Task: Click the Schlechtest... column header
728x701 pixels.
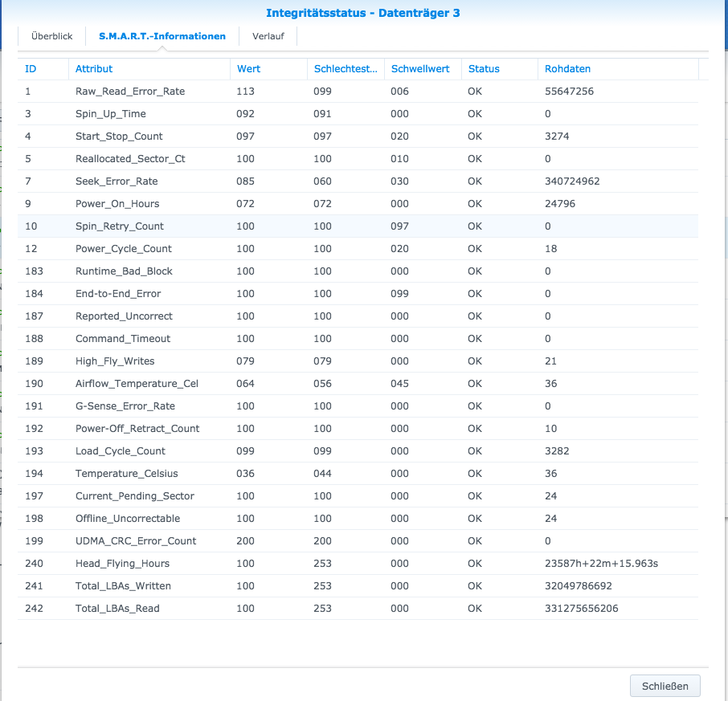Action: 346,69
